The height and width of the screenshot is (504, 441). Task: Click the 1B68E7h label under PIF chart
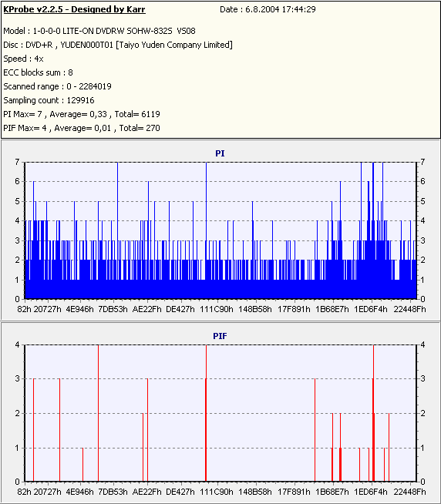332,492
